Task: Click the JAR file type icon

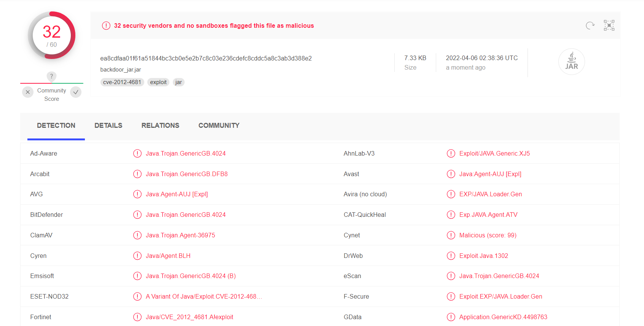Action: pos(572,62)
